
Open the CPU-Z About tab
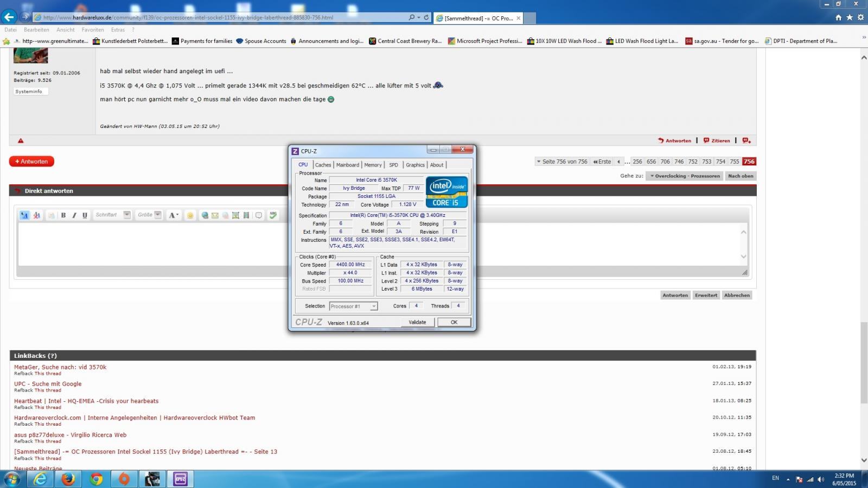(x=437, y=165)
